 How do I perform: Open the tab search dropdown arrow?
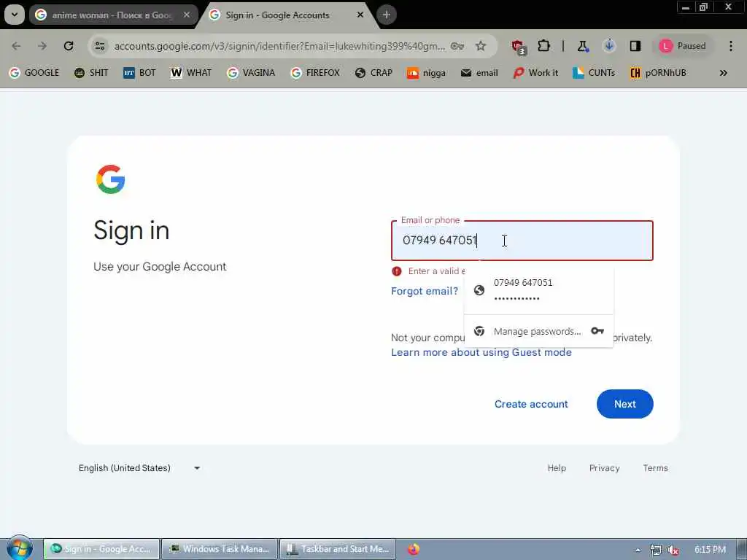point(15,15)
